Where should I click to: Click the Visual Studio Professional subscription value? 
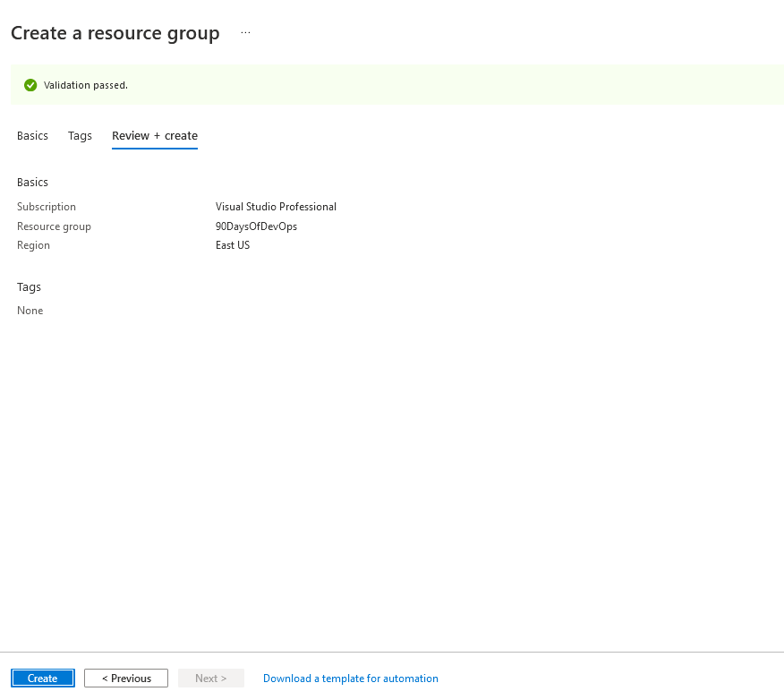(x=276, y=207)
